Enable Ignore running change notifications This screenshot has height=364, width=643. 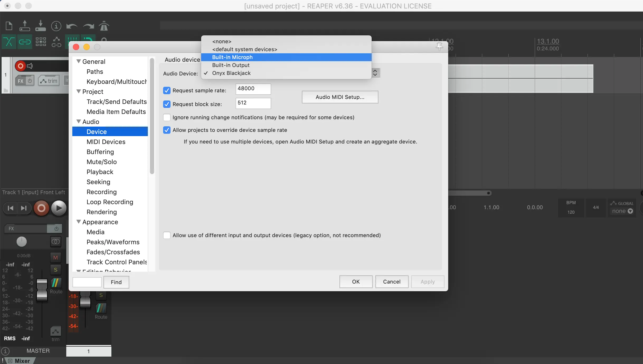pos(167,117)
